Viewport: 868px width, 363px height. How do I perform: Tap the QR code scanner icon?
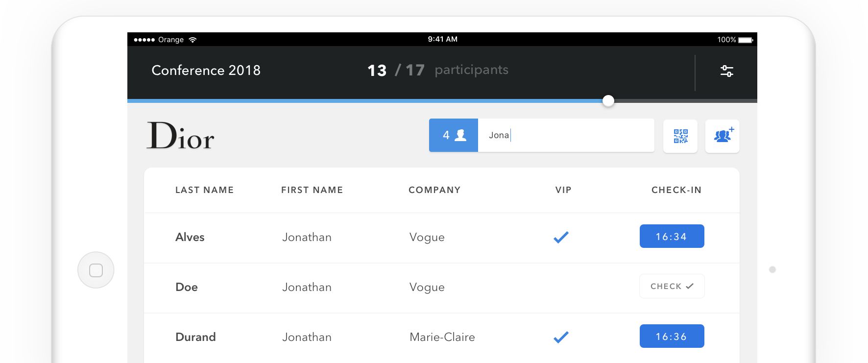(680, 136)
